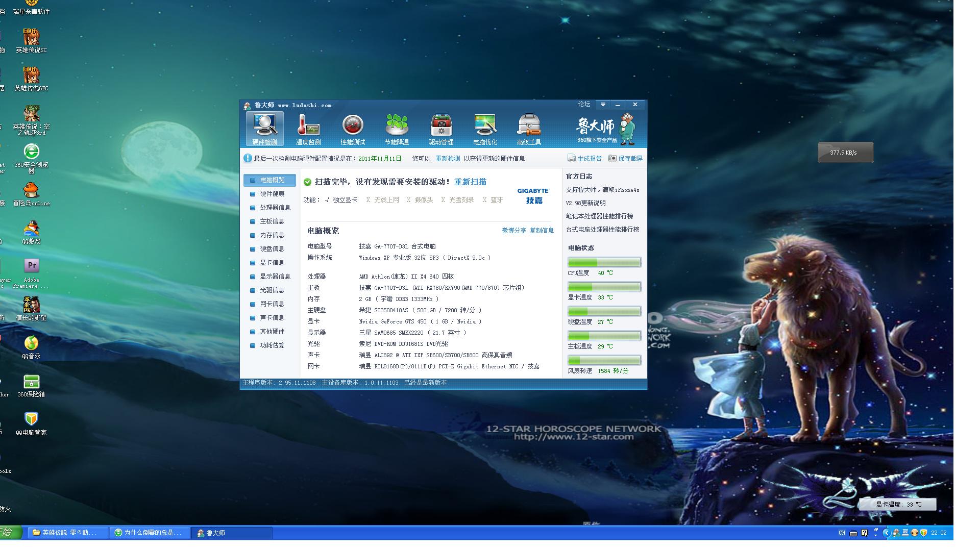Viewport: 980px width, 551px height.
Task: Open 笔记本处理器性能排行榜 link
Action: (599, 216)
